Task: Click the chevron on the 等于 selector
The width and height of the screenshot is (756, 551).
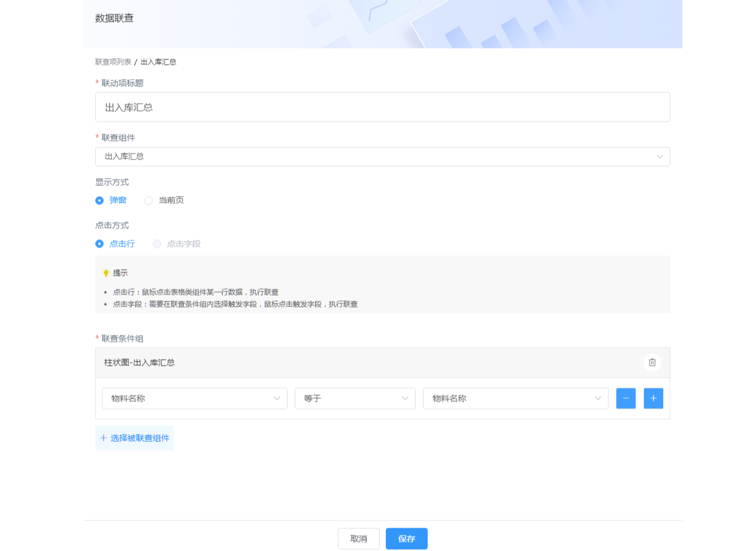Action: (406, 398)
